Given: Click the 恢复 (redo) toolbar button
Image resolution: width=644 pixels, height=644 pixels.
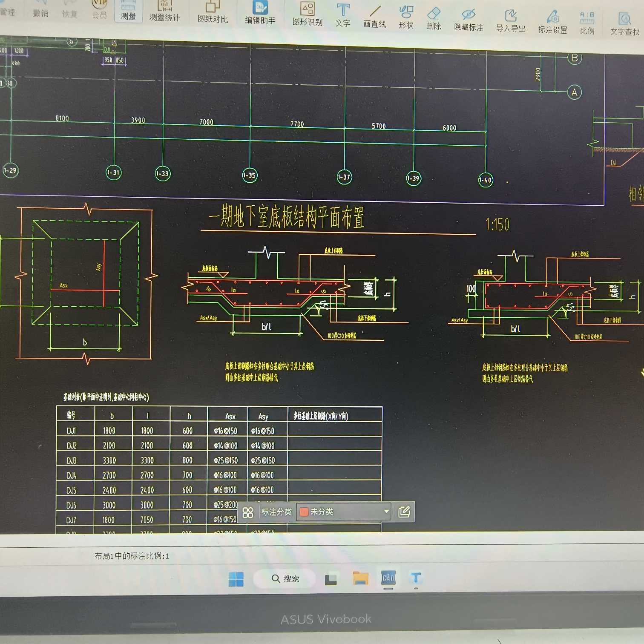Looking at the screenshot, I should (69, 10).
